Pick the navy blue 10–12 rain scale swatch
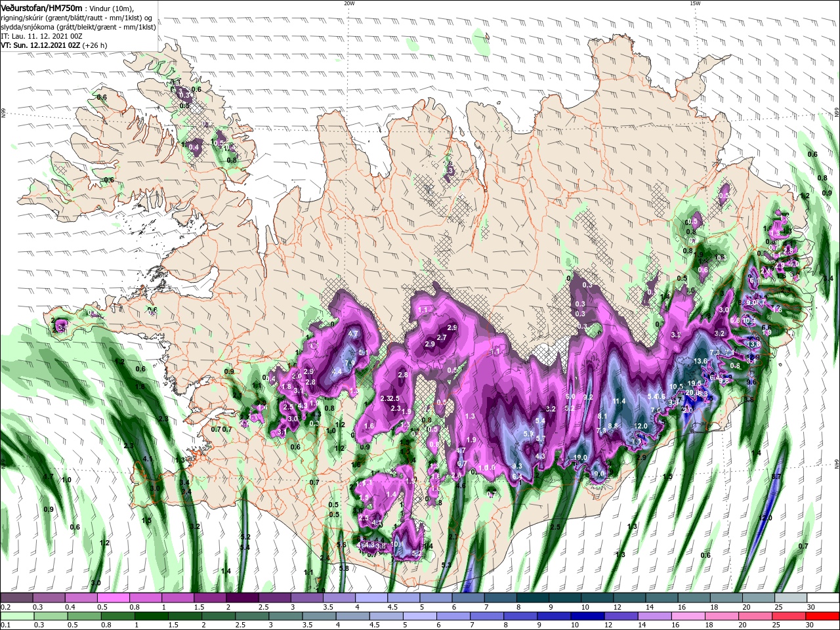The width and height of the screenshot is (840, 630). [x=588, y=616]
